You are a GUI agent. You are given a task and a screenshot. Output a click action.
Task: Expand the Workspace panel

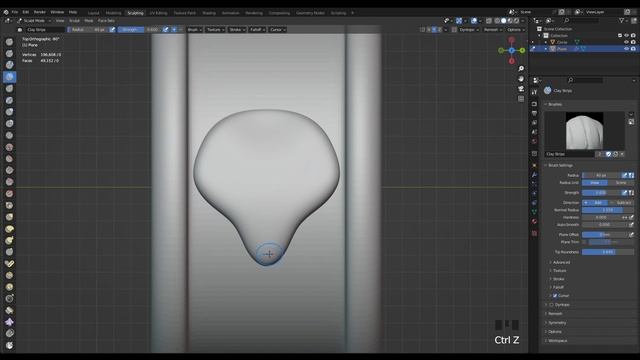[557, 340]
